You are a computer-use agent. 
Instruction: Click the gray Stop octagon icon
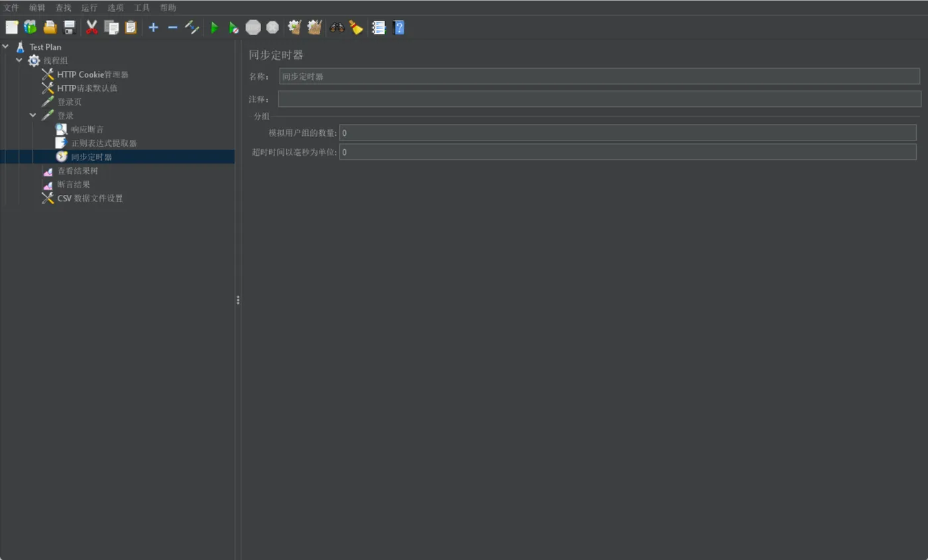[253, 27]
